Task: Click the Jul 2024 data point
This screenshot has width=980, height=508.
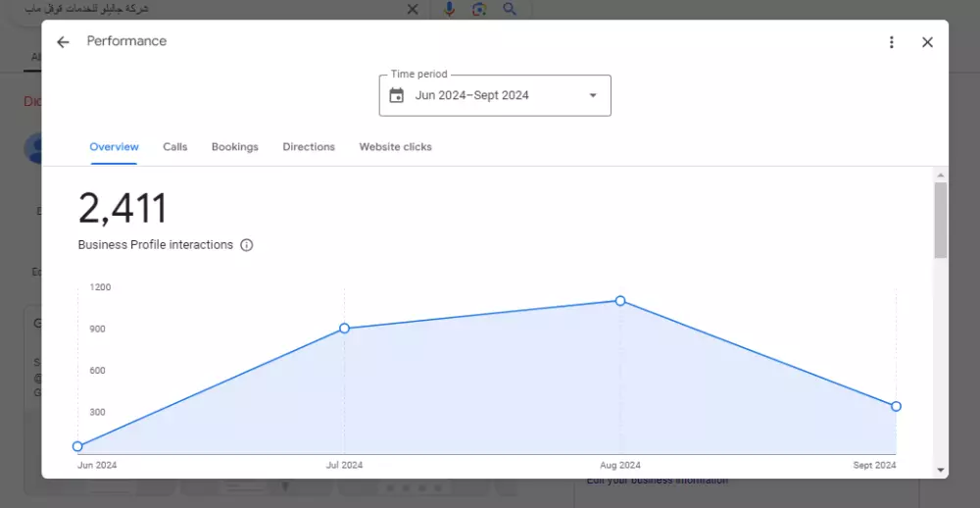Action: pos(344,329)
